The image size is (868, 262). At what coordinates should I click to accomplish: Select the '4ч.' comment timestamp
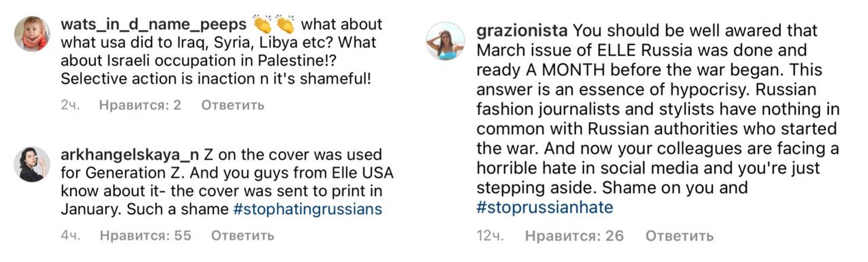(x=70, y=236)
